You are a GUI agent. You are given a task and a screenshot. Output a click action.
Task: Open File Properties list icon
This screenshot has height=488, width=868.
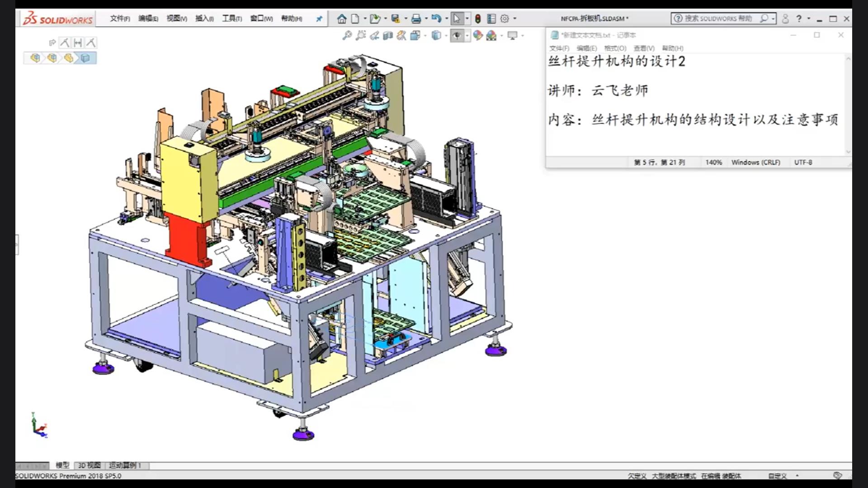point(491,19)
